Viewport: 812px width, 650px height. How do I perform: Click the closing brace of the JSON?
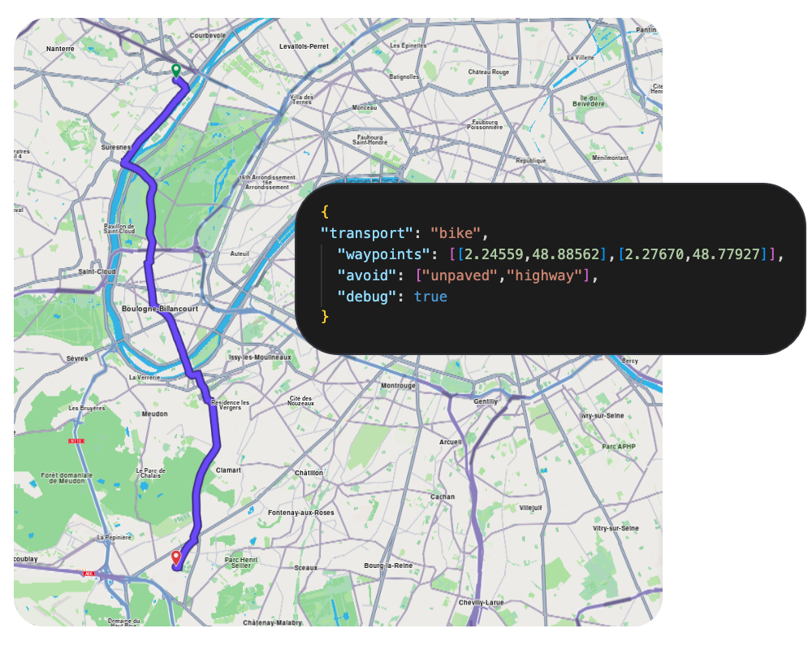click(x=324, y=318)
